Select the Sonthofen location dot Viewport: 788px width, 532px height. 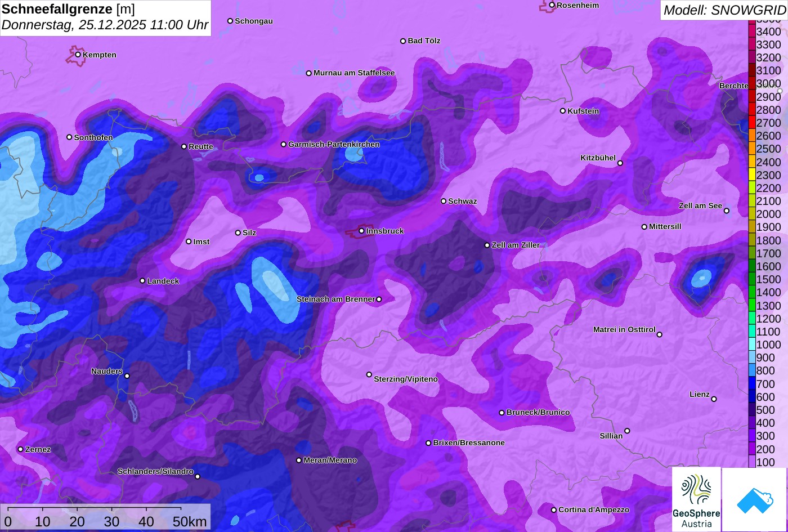click(69, 137)
